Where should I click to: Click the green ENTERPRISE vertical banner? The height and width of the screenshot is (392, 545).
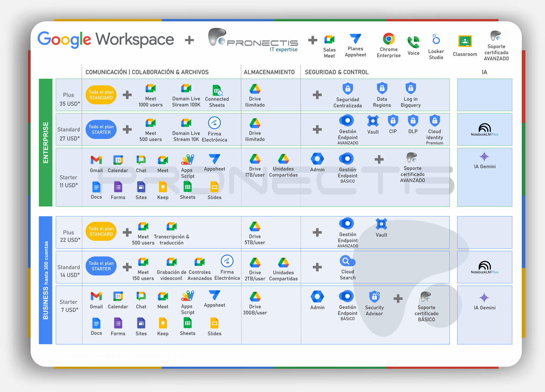click(45, 143)
